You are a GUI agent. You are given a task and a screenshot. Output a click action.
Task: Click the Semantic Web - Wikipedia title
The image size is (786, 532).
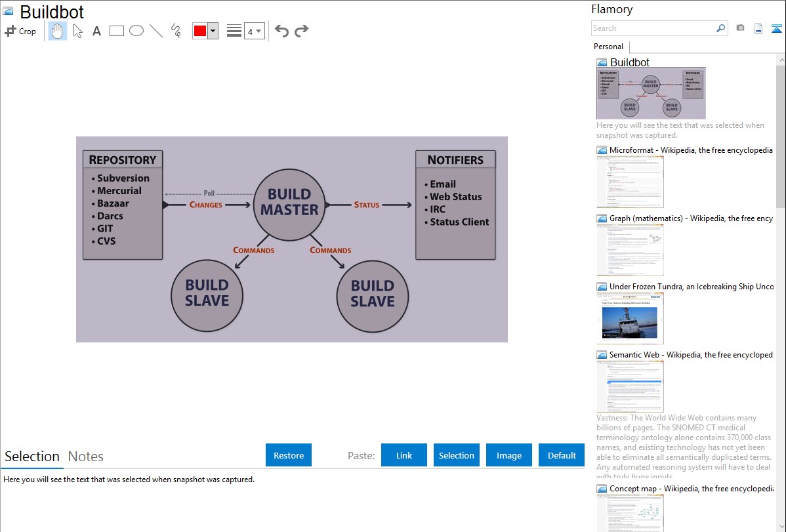coord(691,354)
